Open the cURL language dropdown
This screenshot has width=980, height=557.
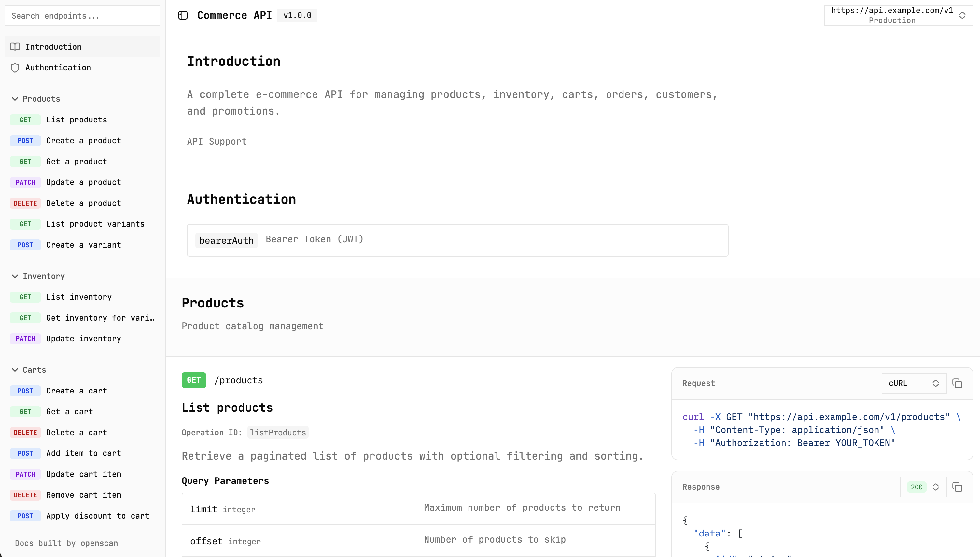point(914,383)
